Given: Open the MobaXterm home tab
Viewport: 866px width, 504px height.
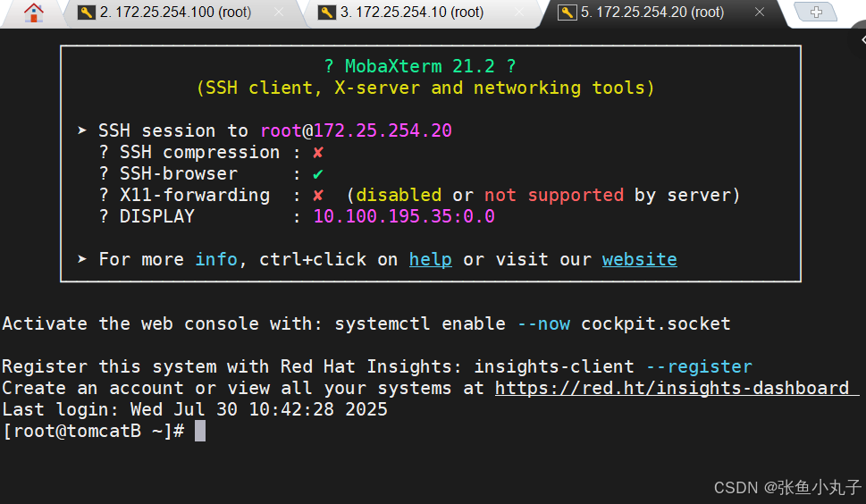Looking at the screenshot, I should coord(34,13).
